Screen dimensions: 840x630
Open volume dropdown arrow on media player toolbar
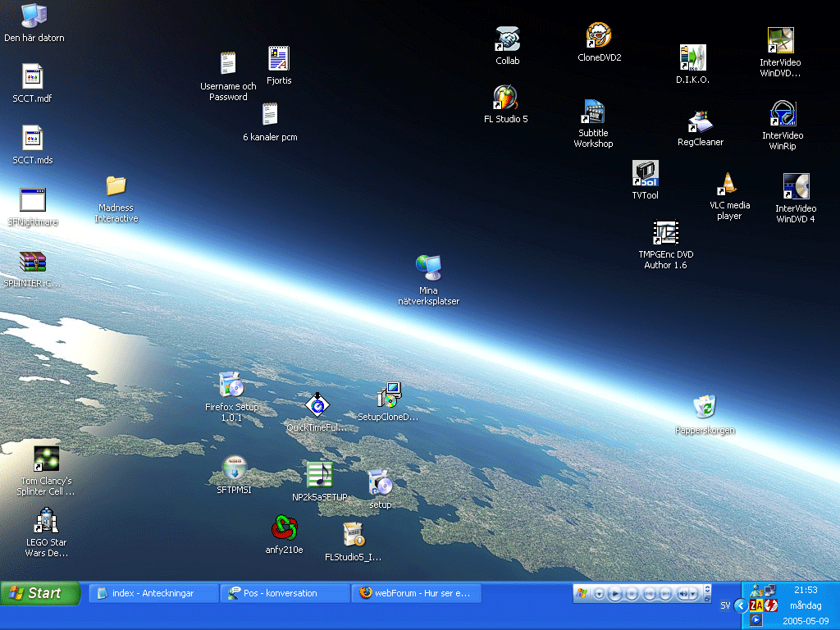[x=693, y=594]
